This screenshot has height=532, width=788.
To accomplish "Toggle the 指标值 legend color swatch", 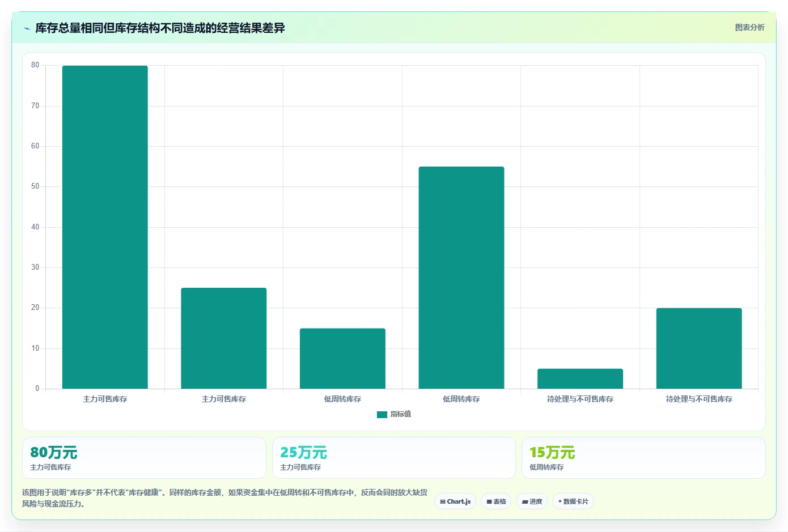I will (382, 415).
